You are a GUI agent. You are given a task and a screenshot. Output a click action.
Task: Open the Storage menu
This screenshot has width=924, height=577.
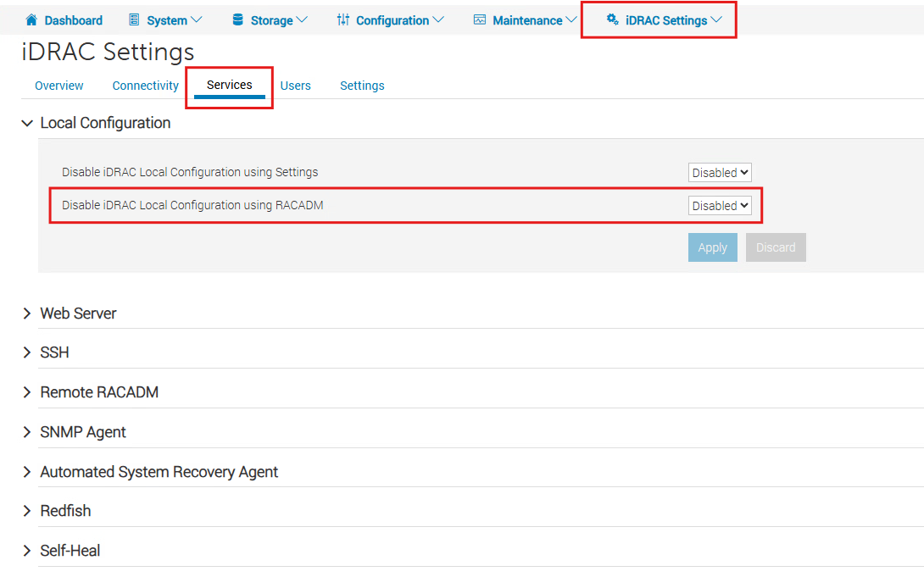pyautogui.click(x=270, y=20)
